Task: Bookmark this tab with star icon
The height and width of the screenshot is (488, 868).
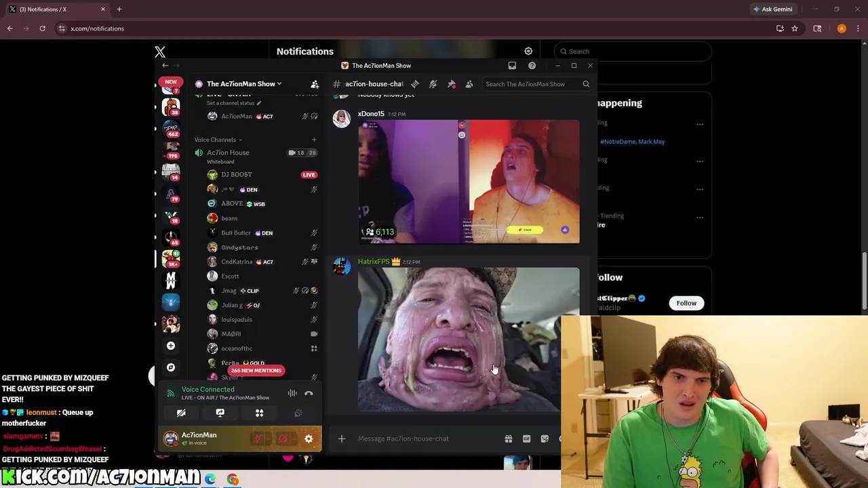Action: (795, 28)
